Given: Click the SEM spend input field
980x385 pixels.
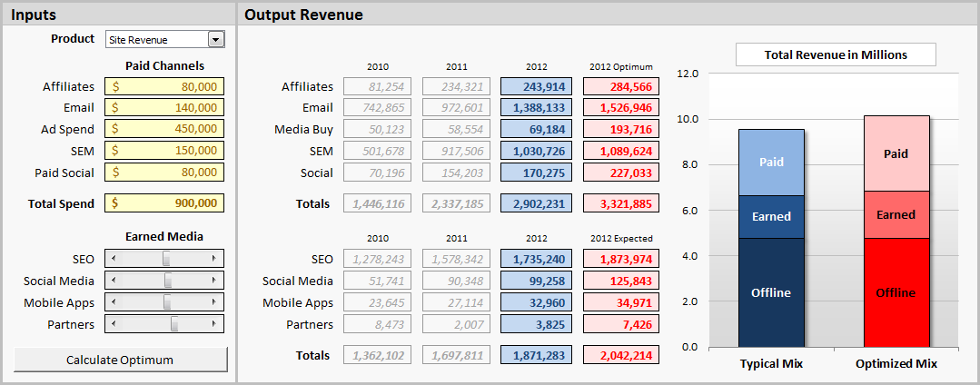Looking at the screenshot, I should click(164, 151).
